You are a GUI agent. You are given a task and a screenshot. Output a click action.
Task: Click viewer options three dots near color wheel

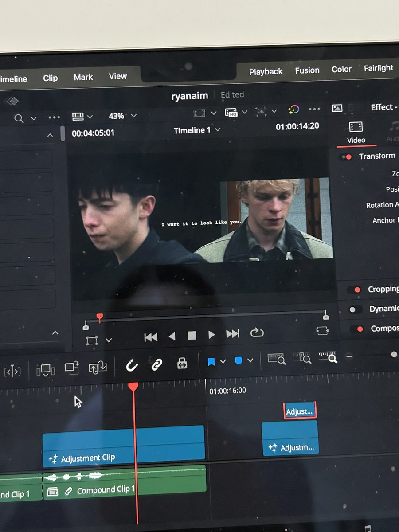(x=314, y=109)
